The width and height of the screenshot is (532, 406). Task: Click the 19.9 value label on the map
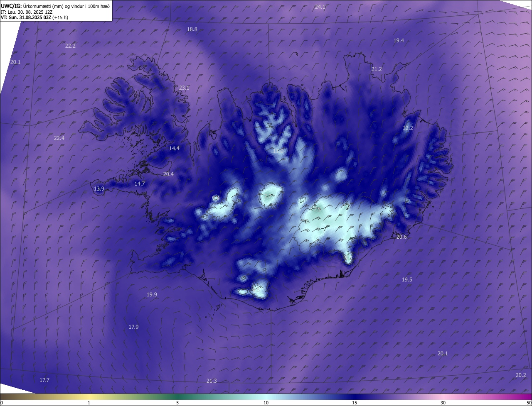coord(152,295)
